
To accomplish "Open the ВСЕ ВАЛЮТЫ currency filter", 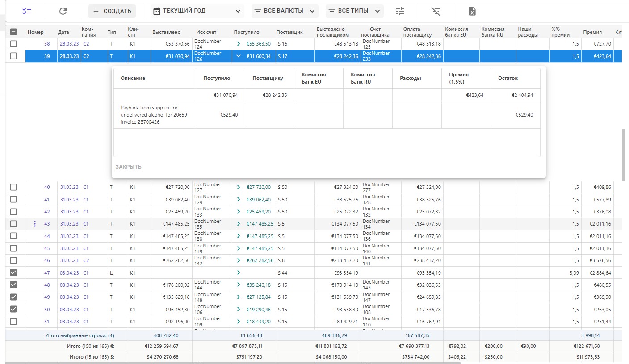I will [285, 11].
